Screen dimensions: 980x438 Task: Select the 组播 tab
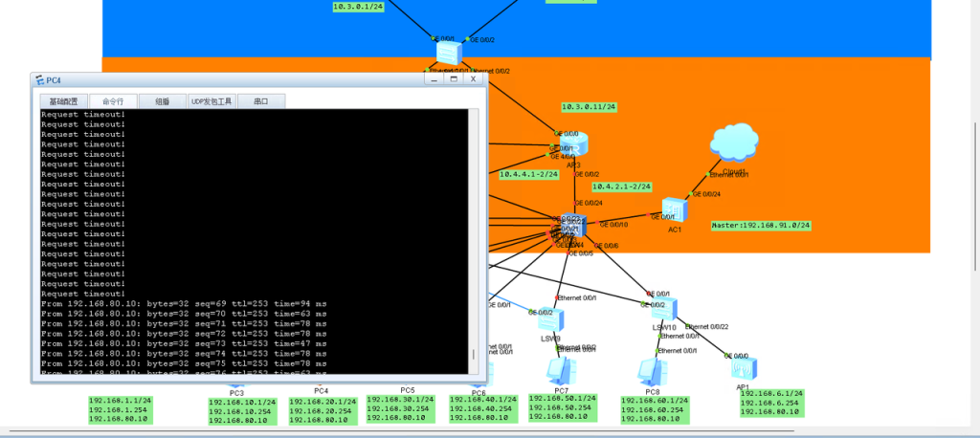pos(163,101)
